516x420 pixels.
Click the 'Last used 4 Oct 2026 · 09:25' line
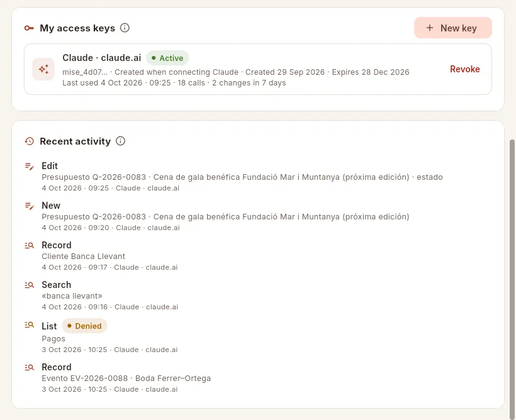tap(174, 83)
